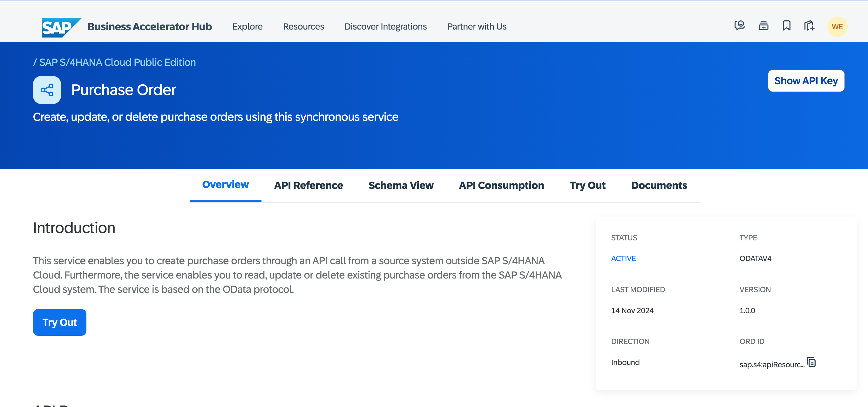Click the LAST MODIFIED label
This screenshot has height=407, width=868.
click(638, 290)
